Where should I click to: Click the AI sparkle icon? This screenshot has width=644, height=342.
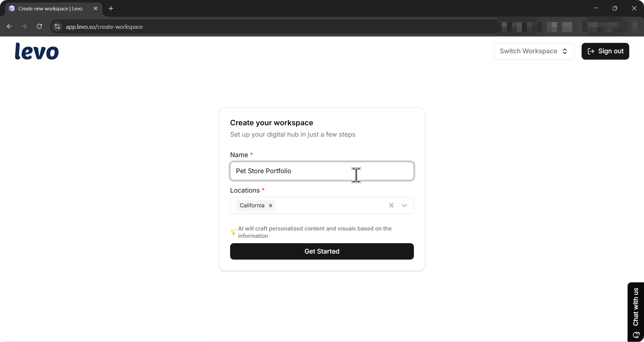(x=233, y=232)
